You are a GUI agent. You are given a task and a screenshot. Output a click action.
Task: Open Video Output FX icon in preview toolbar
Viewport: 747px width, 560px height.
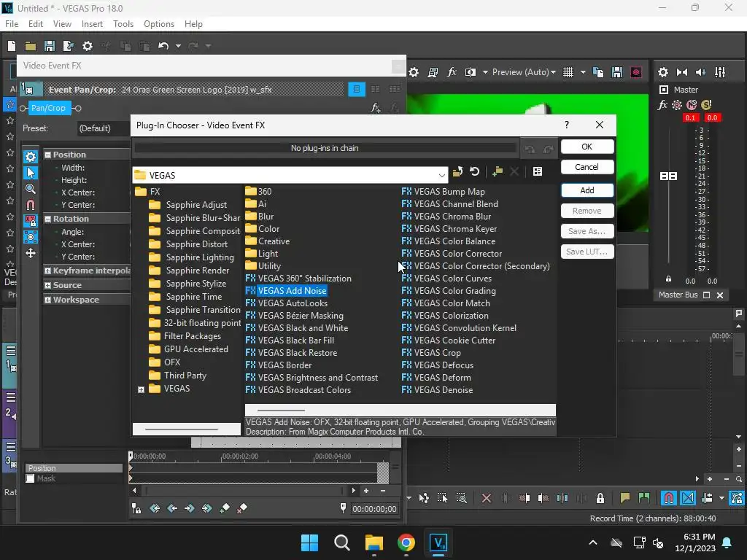pyautogui.click(x=452, y=72)
